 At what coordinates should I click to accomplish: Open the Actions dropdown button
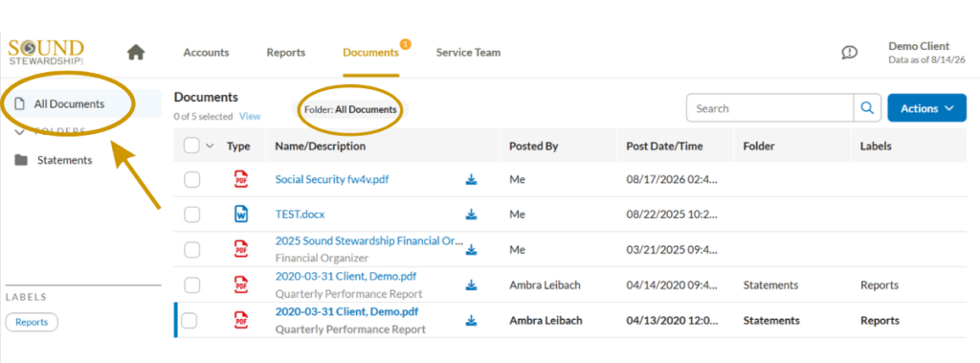pos(926,108)
